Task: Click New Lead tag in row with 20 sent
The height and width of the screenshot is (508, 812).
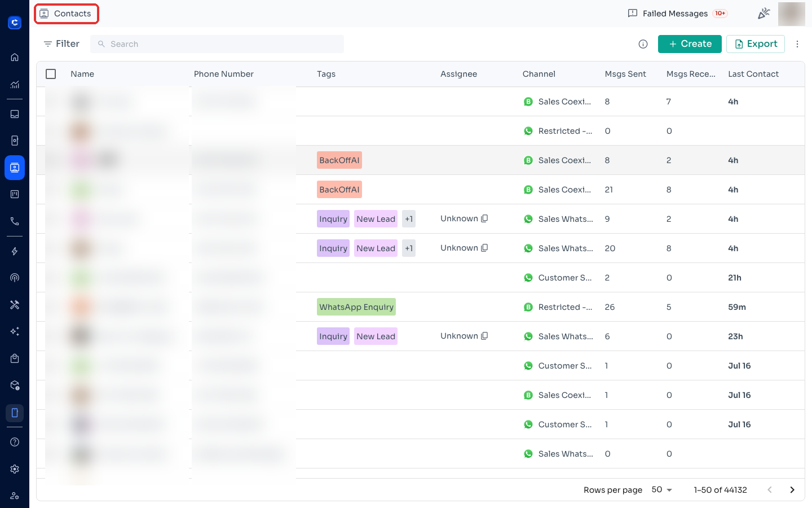Action: [x=376, y=248]
